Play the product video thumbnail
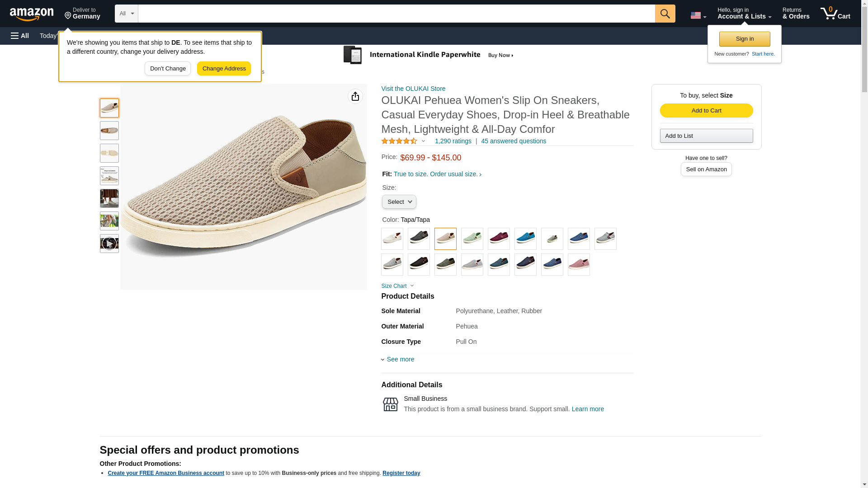Screen dimensions: 868x488 [x=109, y=244]
